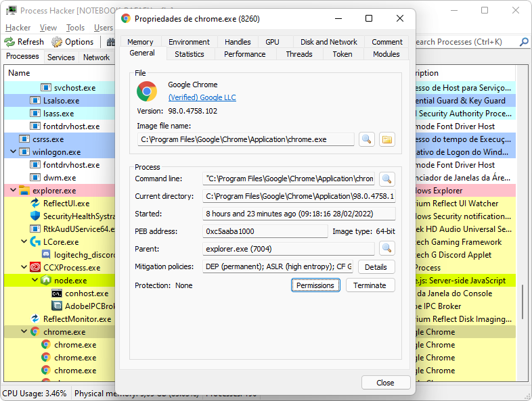Open file location with the folder icon
The width and height of the screenshot is (532, 401).
pos(386,139)
